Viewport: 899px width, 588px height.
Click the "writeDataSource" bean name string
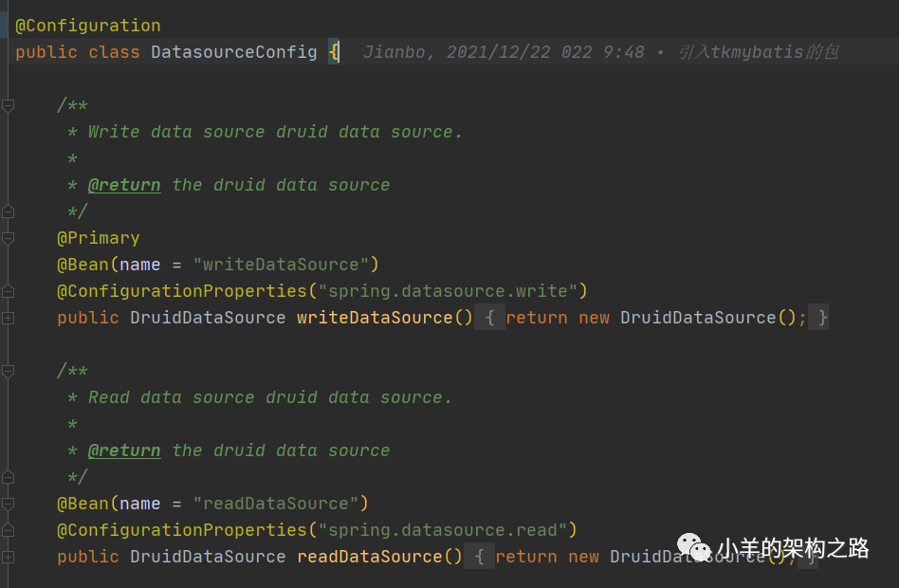[281, 265]
